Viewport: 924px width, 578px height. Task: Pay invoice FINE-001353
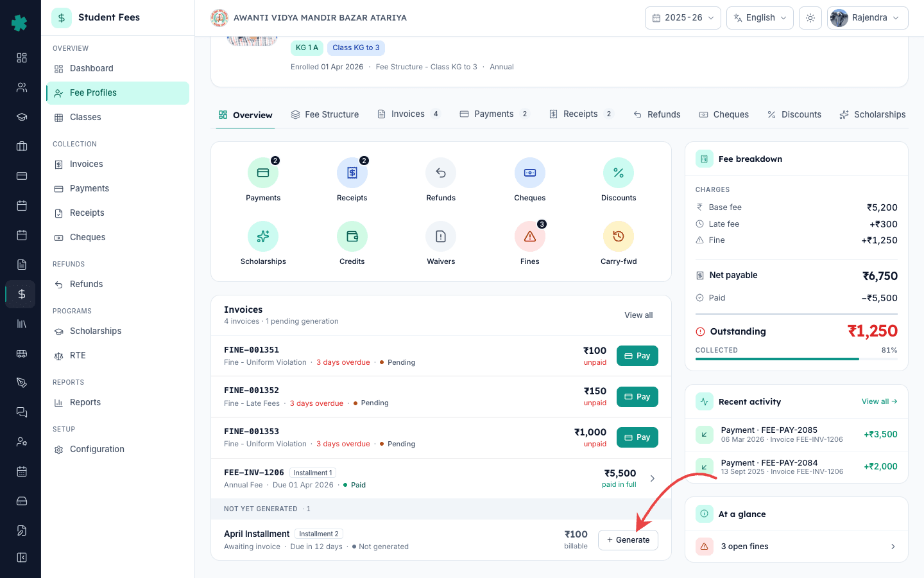[x=637, y=437]
